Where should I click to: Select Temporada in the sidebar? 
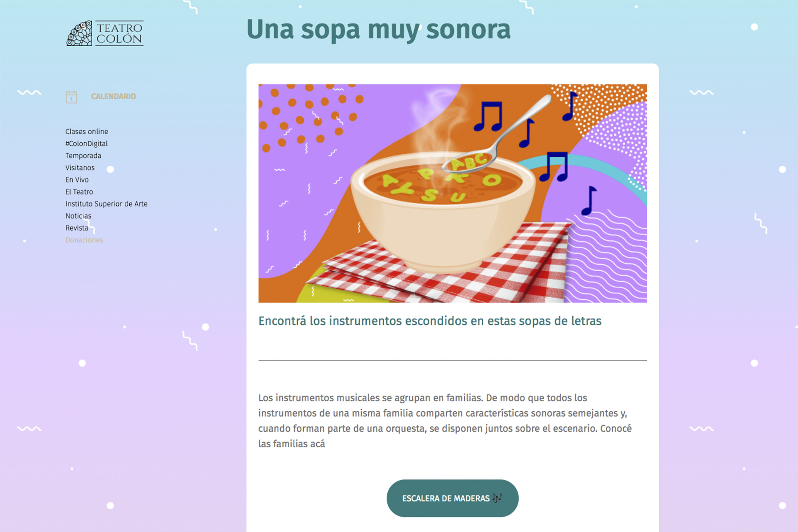point(83,156)
